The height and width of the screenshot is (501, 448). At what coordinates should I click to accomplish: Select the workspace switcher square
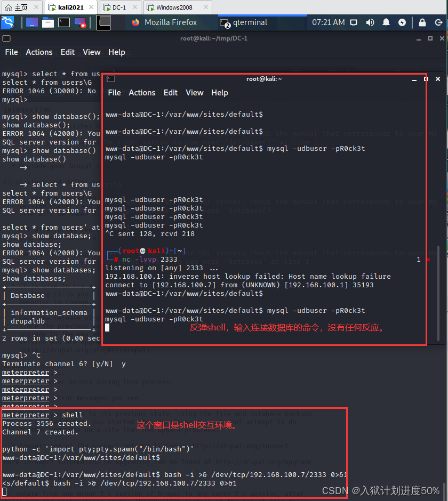click(x=103, y=23)
